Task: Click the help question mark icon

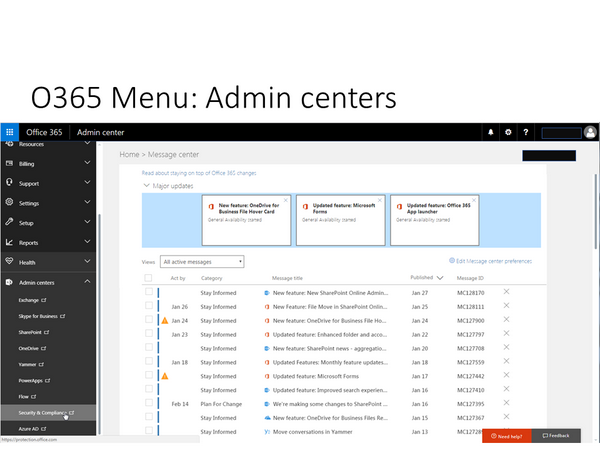Action: point(526,132)
